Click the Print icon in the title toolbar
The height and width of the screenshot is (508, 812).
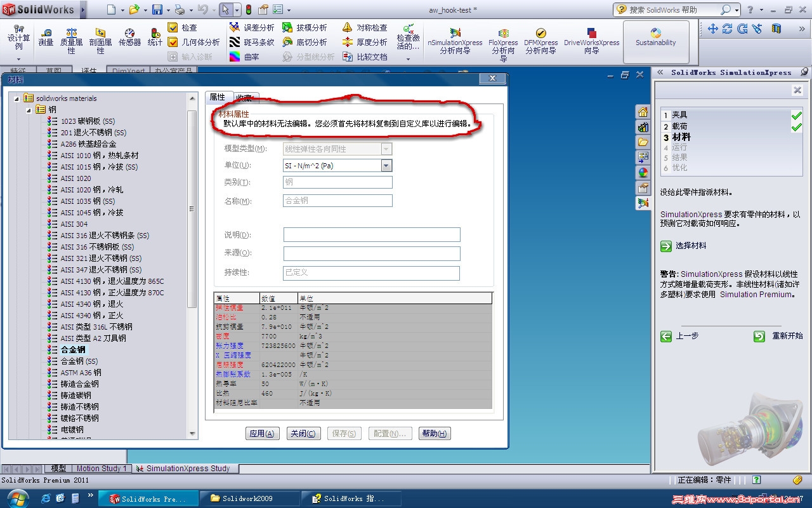(180, 10)
